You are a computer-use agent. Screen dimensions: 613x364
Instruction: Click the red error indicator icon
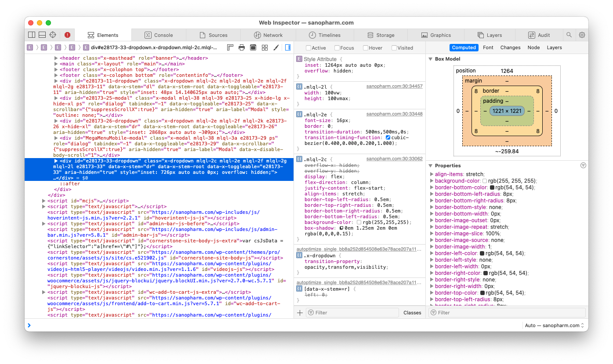coord(67,35)
